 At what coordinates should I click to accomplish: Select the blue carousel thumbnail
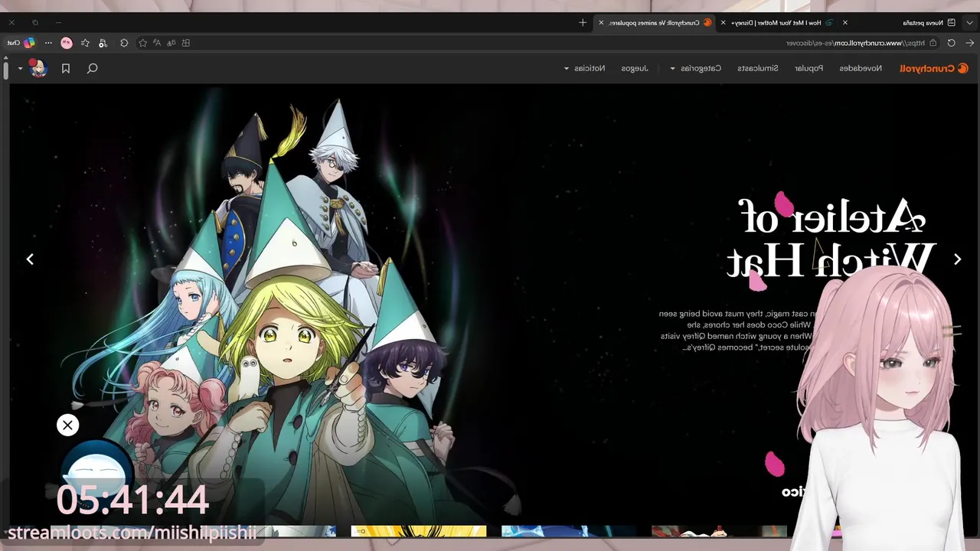point(569,531)
